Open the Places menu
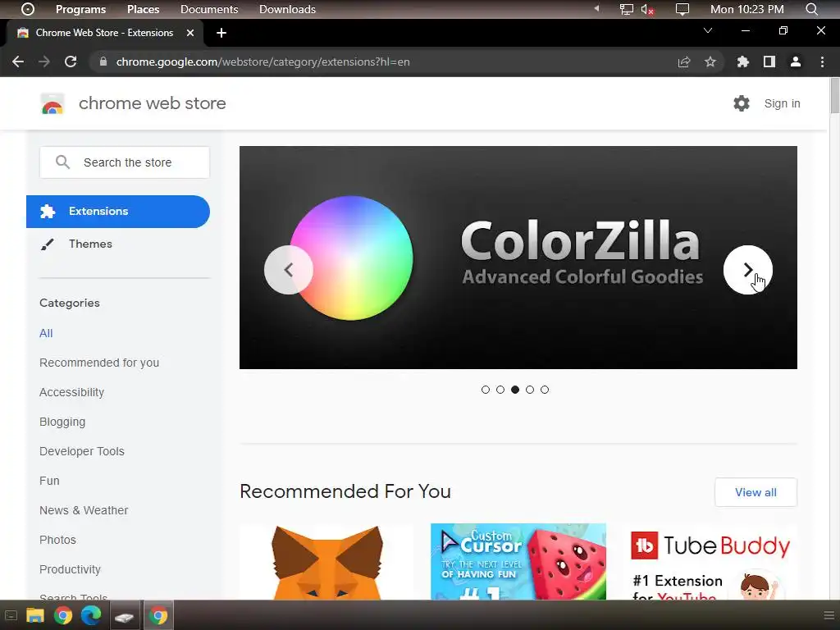840x630 pixels. pyautogui.click(x=143, y=9)
